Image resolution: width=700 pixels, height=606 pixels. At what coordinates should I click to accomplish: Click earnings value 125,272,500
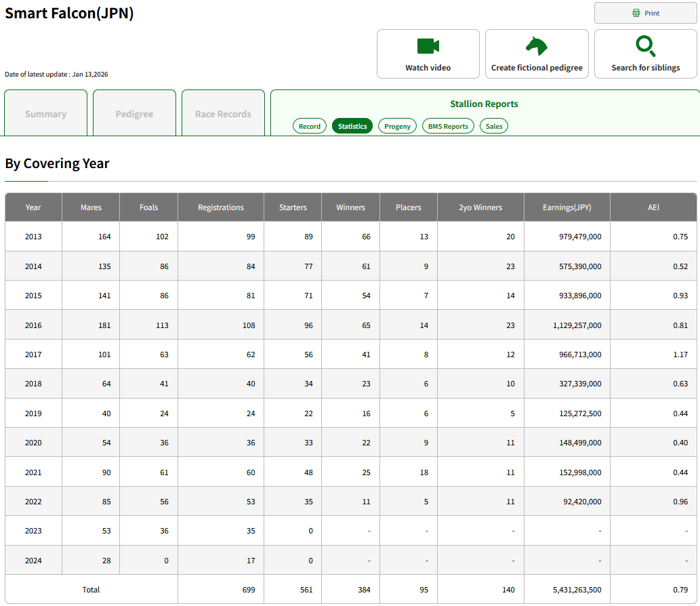580,413
